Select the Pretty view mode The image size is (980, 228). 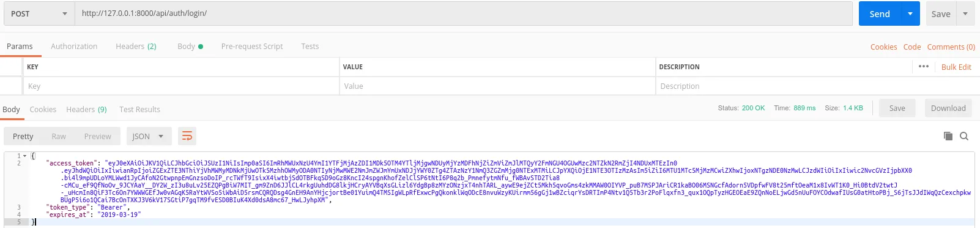point(23,136)
